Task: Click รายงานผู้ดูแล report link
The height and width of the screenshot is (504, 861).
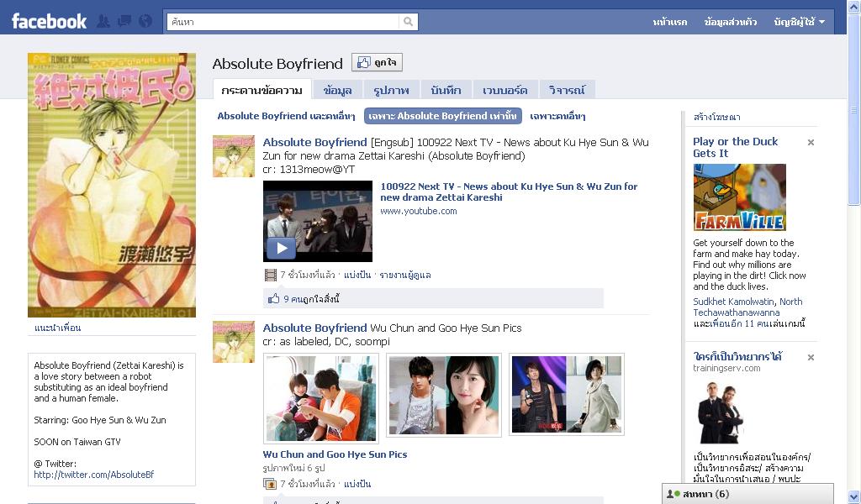Action: click(x=405, y=275)
